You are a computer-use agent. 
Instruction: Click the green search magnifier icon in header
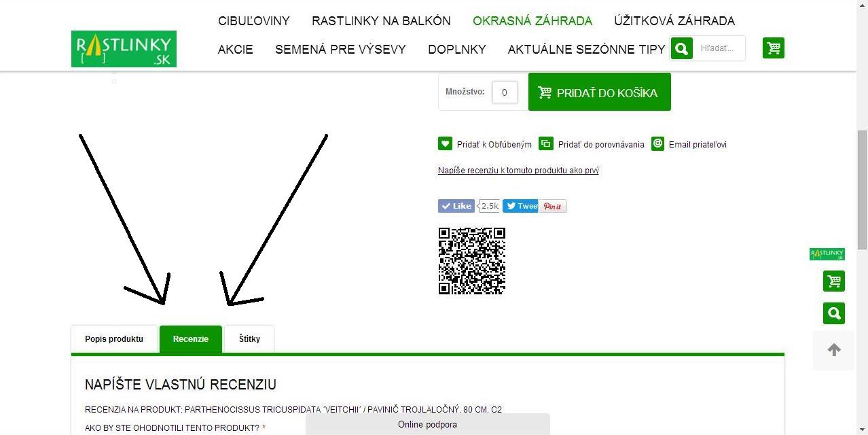pyautogui.click(x=681, y=48)
